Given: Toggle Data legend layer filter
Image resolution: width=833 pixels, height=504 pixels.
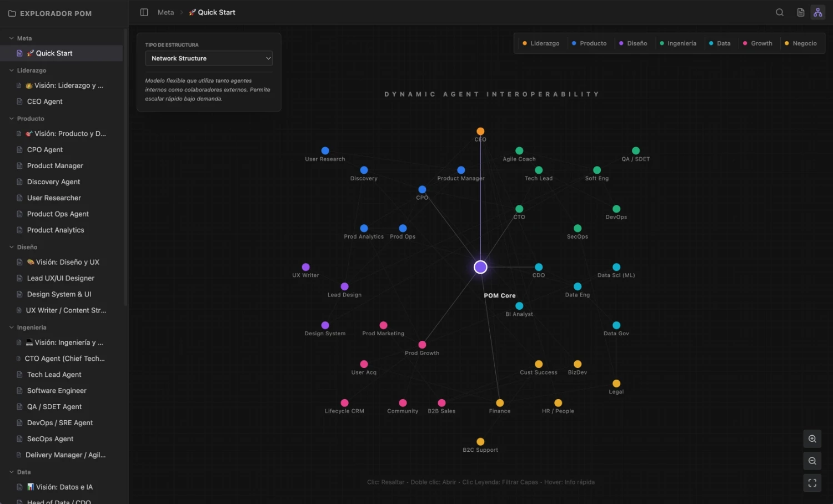Looking at the screenshot, I should coord(720,43).
